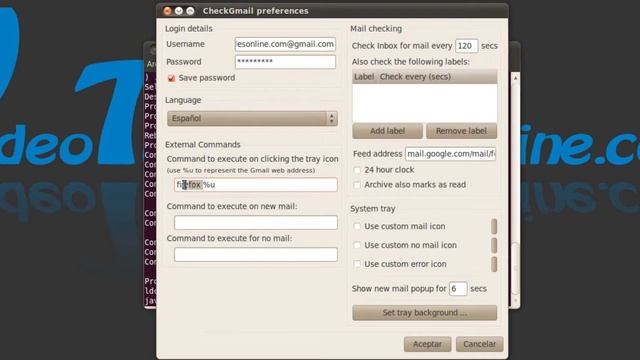Toggle the Save password checkbox
640x360 pixels.
tap(171, 78)
